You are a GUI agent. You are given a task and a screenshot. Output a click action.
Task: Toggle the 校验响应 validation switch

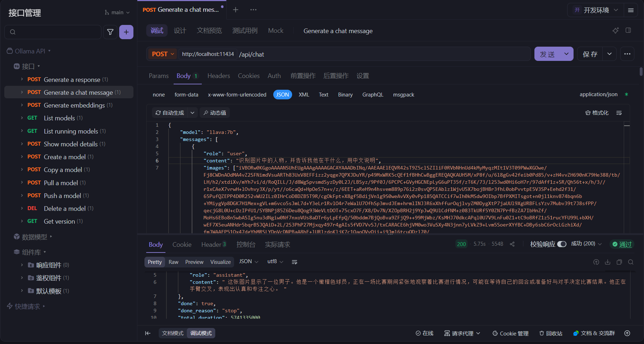click(561, 244)
